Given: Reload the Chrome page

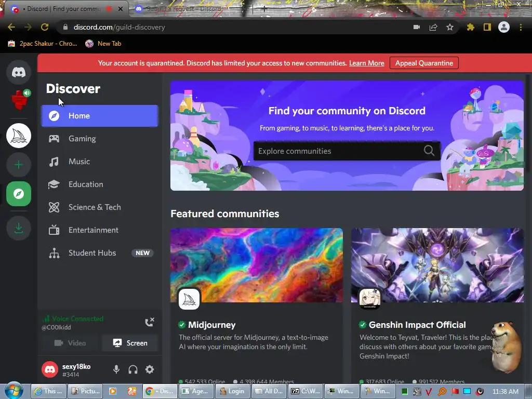Looking at the screenshot, I should coord(45,27).
